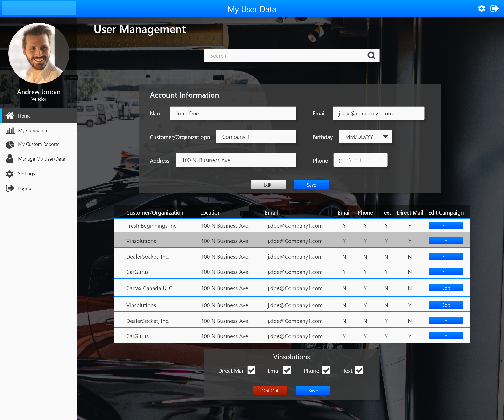Click Edit button for Carfax Canada ULC
The height and width of the screenshot is (420, 504).
click(x=446, y=288)
